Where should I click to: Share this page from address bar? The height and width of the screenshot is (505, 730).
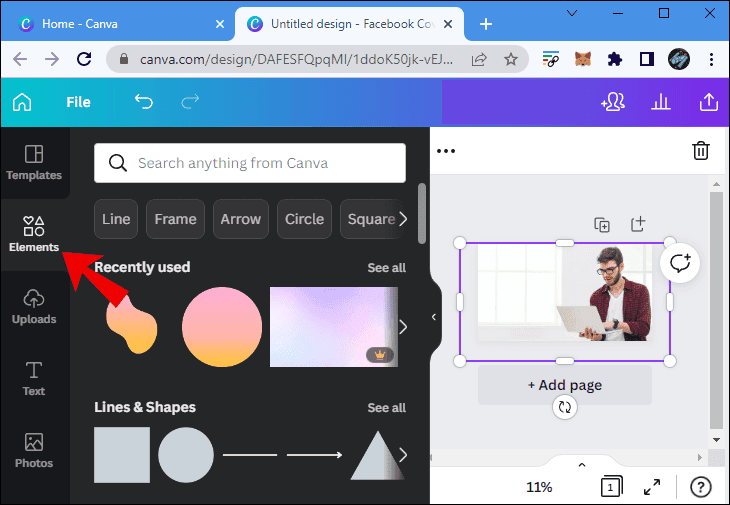coord(479,59)
